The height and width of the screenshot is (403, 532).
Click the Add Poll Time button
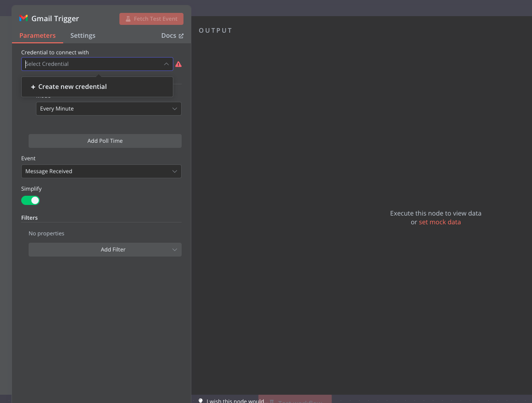pyautogui.click(x=105, y=141)
